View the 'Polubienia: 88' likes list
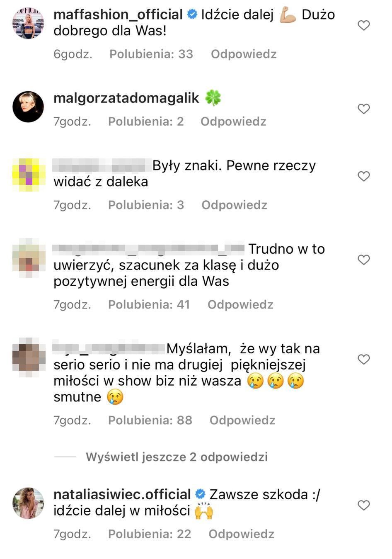Screen dimensions: 392x559 click(150, 420)
